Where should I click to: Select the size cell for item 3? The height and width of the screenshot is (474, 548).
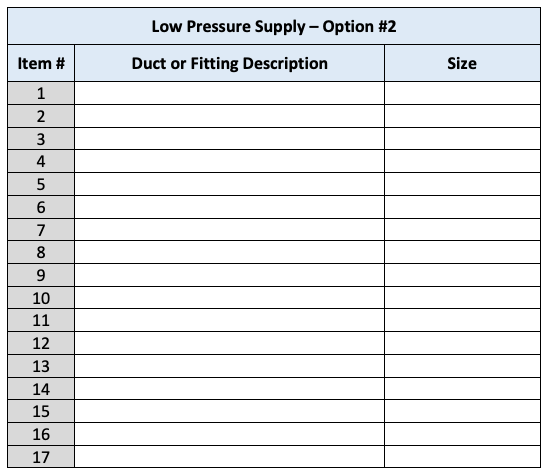pos(462,139)
